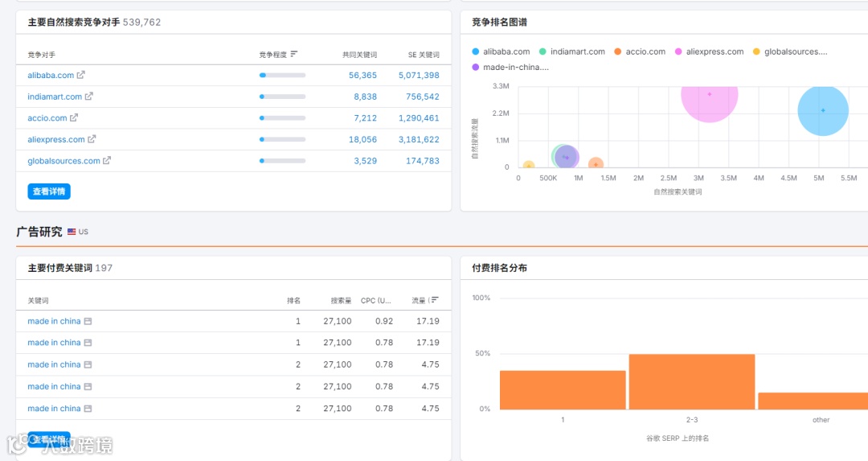Click sort icon beside 竞争程度 header
The width and height of the screenshot is (868, 461).
[294, 54]
